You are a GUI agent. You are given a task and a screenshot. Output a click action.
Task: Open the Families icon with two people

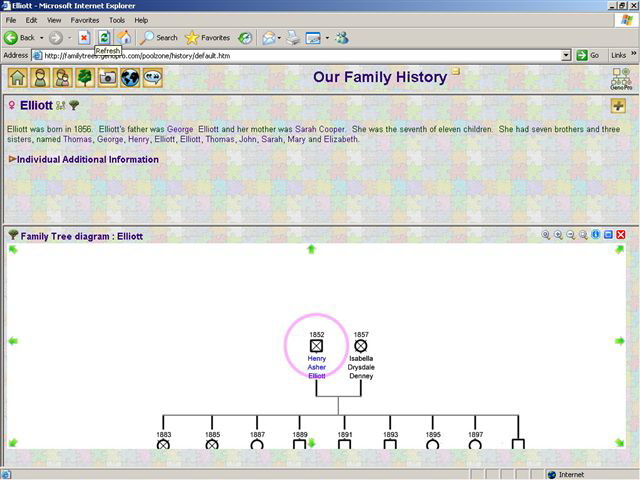(63, 78)
